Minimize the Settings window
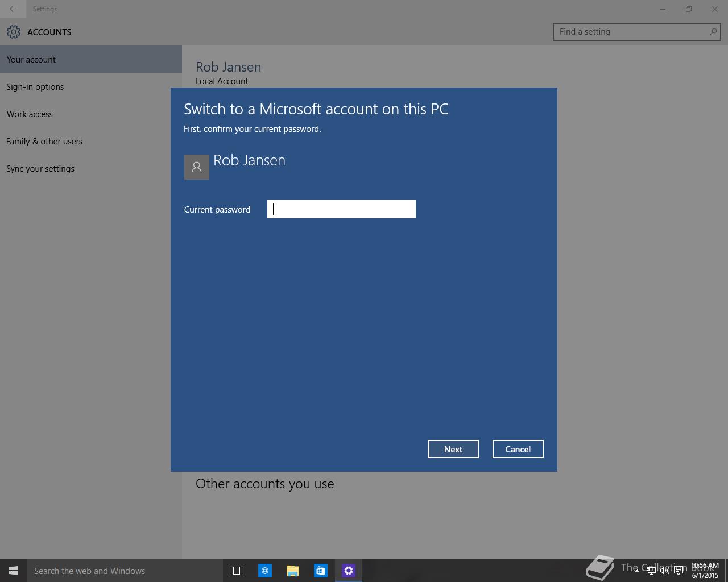 click(x=663, y=9)
